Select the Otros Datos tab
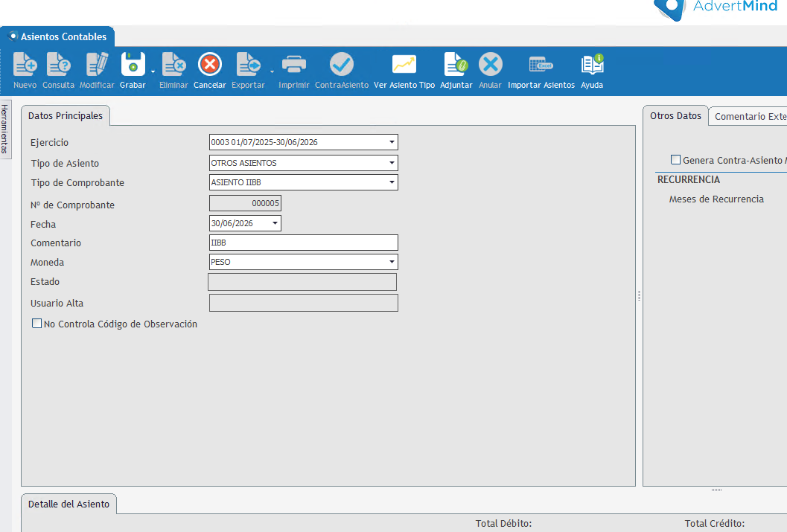The image size is (787, 532). click(x=675, y=116)
